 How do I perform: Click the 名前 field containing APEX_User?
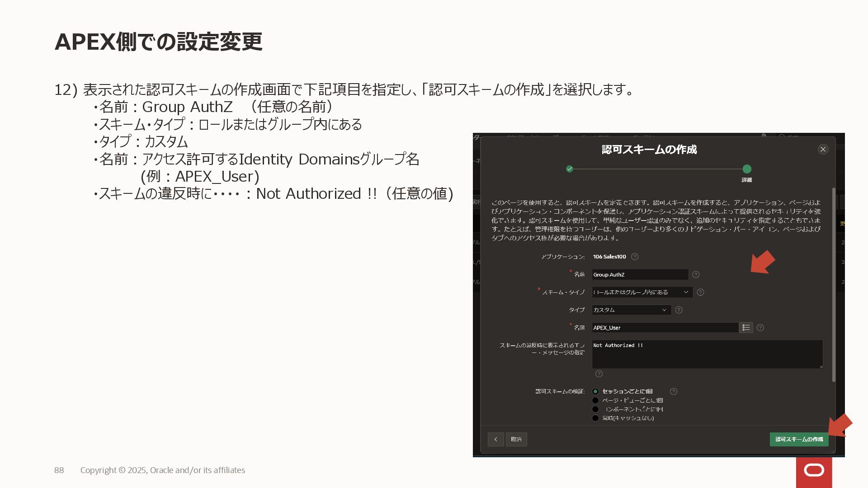point(665,328)
